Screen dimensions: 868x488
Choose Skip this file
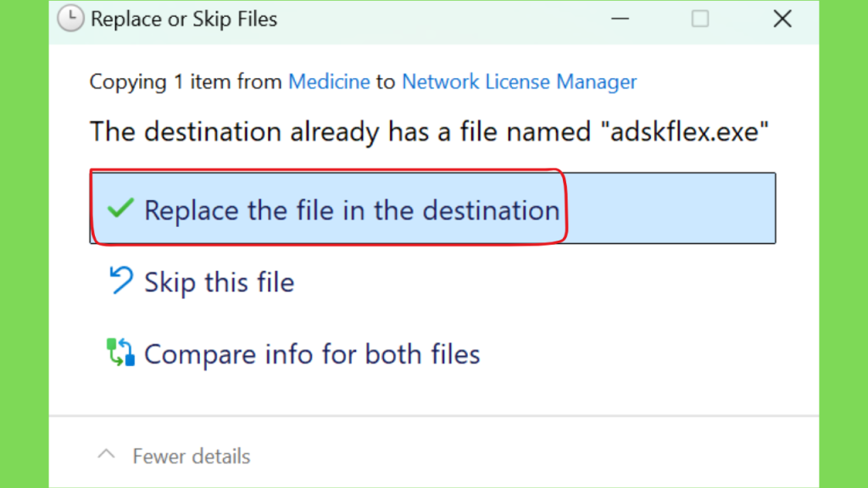click(x=220, y=282)
